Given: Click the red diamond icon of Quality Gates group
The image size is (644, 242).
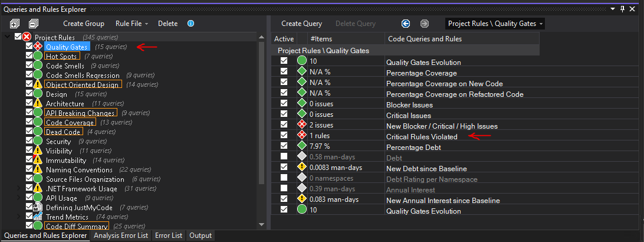Looking at the screenshot, I should (x=38, y=47).
